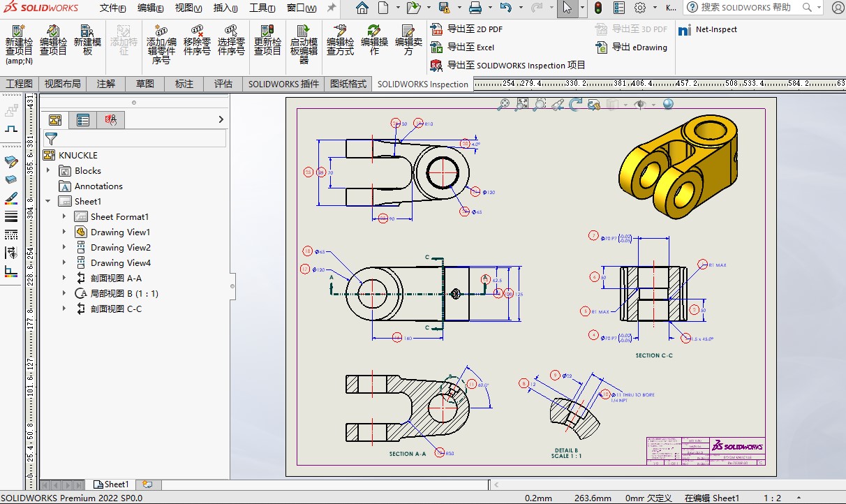This screenshot has width=846, height=504.
Task: Switch to the 草图 tab
Action: coord(145,84)
